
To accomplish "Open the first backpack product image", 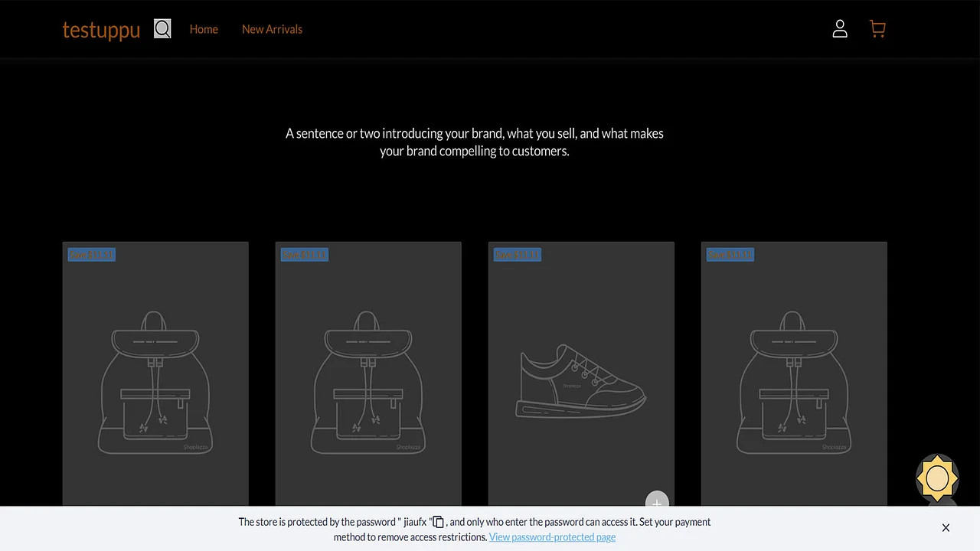I will (x=155, y=375).
